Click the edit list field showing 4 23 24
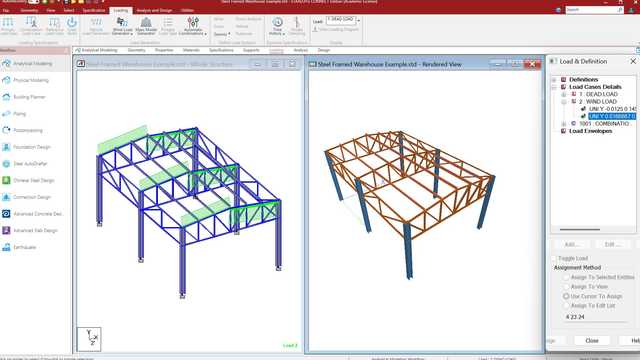This screenshot has height=360, width=640. click(596, 317)
